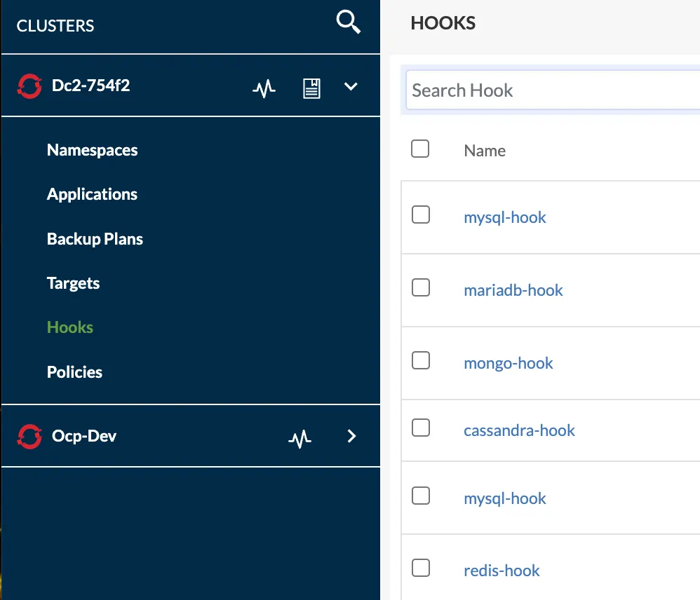Enable the redis-hook row checkbox
Screen dimensions: 700x600
(421, 568)
